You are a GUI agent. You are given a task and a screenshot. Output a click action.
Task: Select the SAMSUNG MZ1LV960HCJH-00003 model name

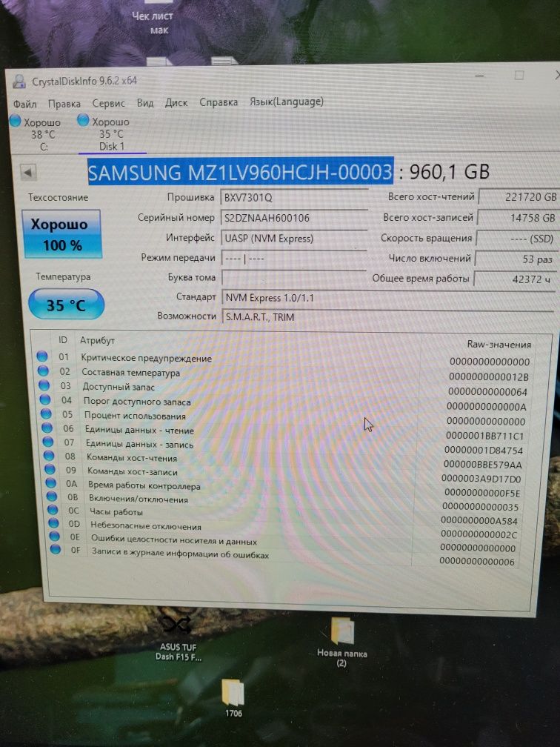tap(240, 171)
